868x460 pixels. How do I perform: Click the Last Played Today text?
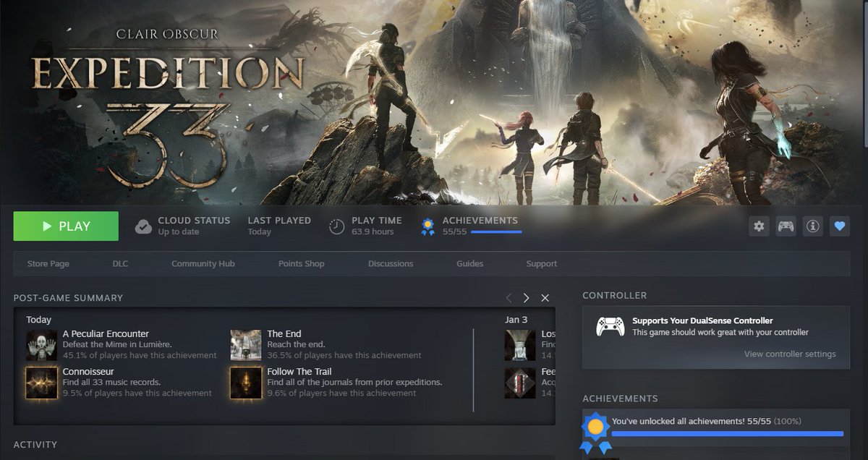279,226
